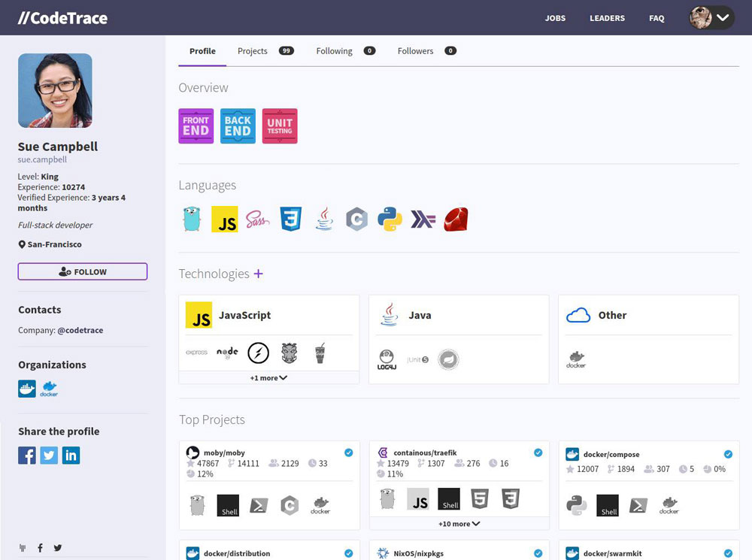Select the Java coffee cup icon under Languages
The height and width of the screenshot is (560, 752).
pos(324,219)
